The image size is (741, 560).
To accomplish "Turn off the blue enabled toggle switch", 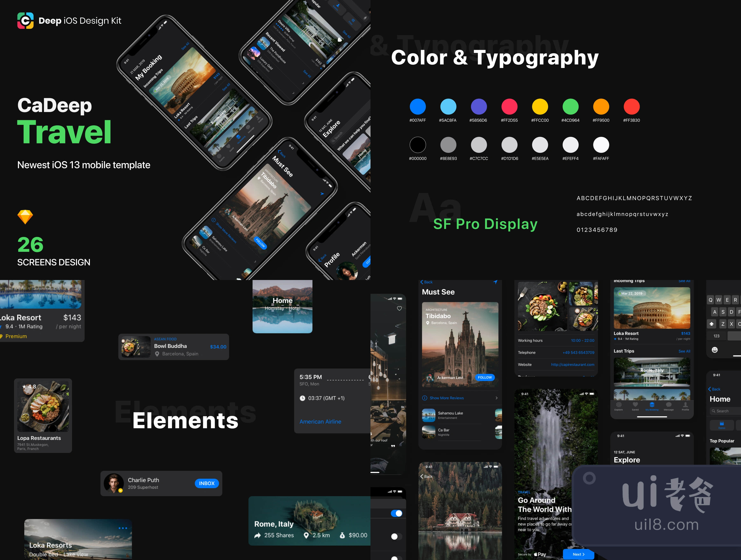I will tap(397, 513).
